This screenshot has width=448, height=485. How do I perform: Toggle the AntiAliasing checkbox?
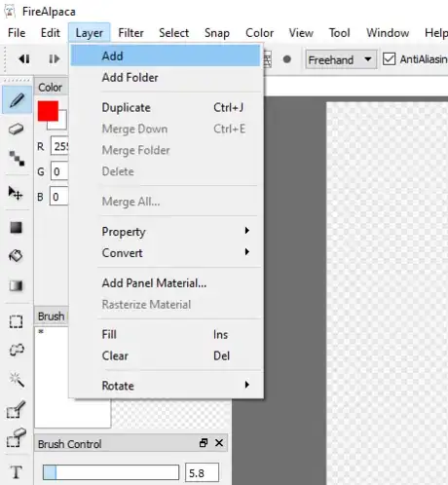pos(389,59)
